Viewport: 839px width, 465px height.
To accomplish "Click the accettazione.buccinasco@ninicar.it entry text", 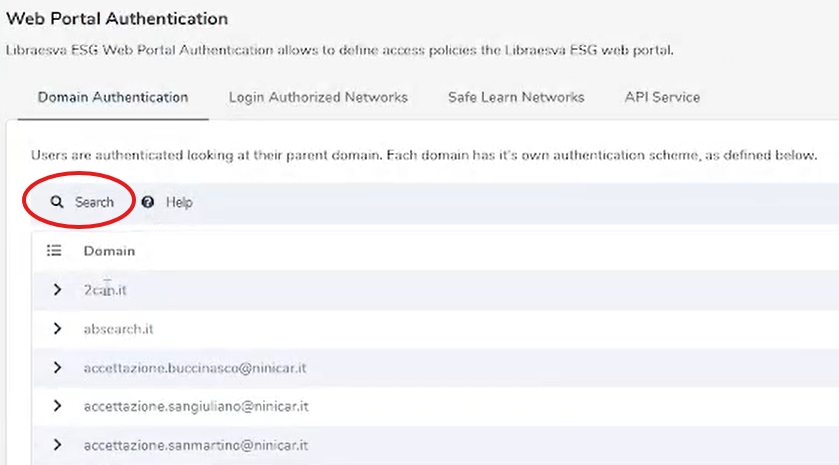I will click(x=194, y=368).
